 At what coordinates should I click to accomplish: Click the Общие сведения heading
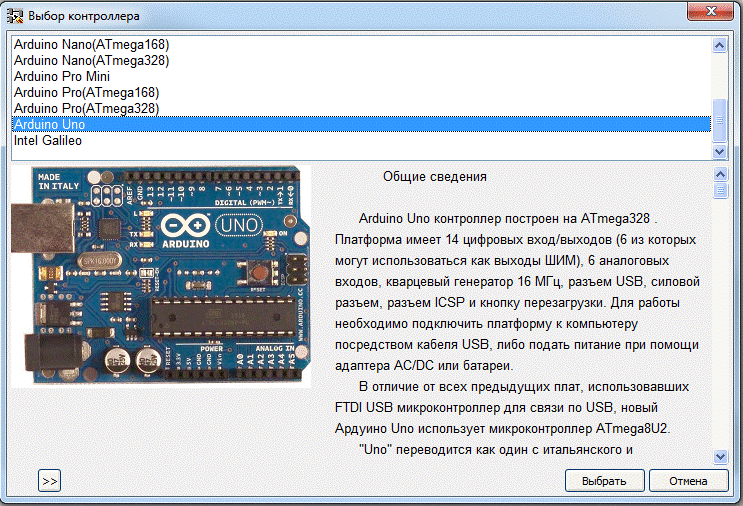[435, 177]
